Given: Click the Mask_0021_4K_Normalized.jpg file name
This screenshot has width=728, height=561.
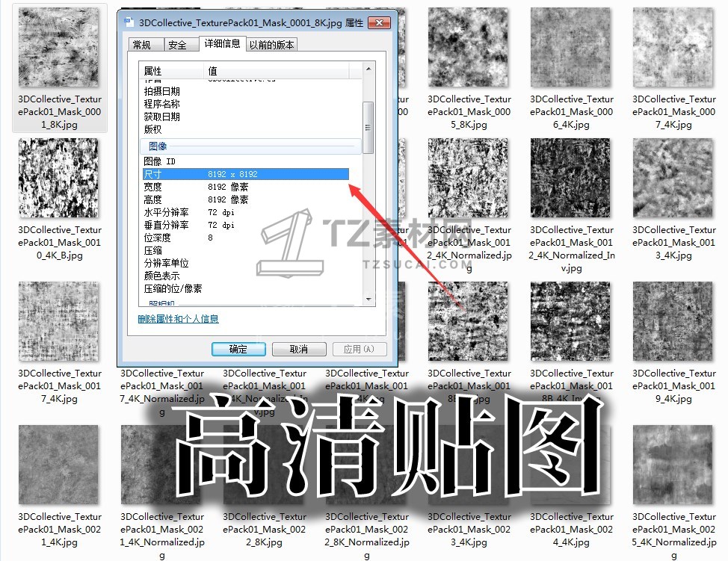Looking at the screenshot, I should tap(162, 536).
